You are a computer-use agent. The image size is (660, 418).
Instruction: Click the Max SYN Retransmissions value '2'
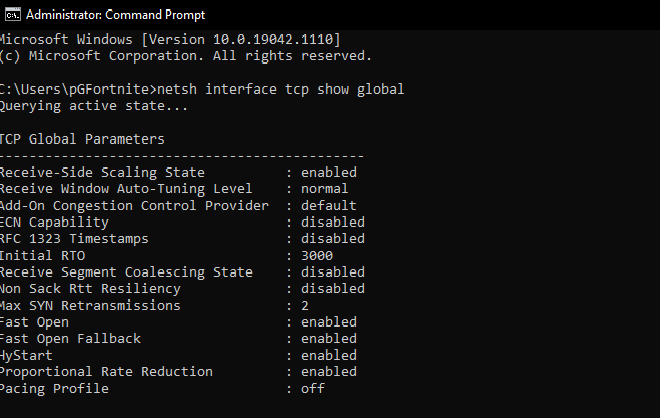[x=304, y=305]
